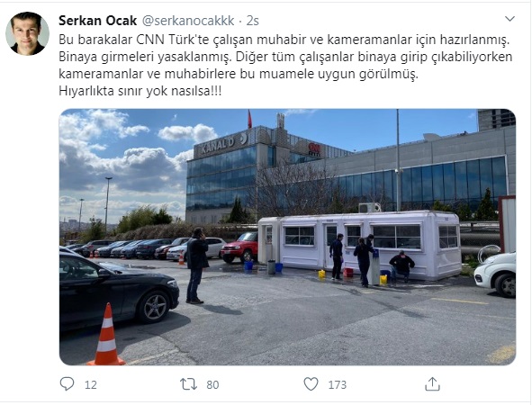The image size is (532, 405).
Task: Open the Serkan Ocak display name link
Action: pyautogui.click(x=98, y=21)
